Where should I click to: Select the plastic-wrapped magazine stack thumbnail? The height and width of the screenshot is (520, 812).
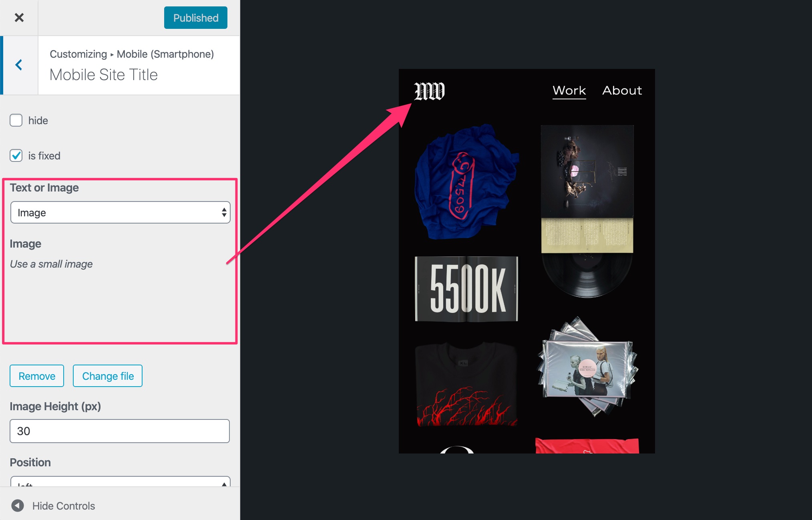tap(587, 367)
